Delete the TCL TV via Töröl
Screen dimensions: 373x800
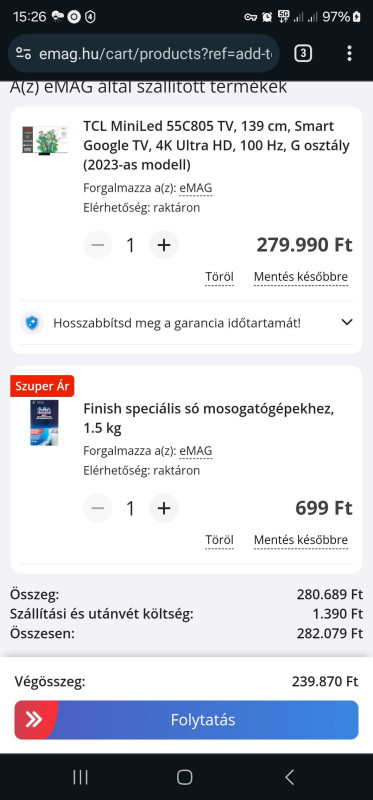(219, 277)
